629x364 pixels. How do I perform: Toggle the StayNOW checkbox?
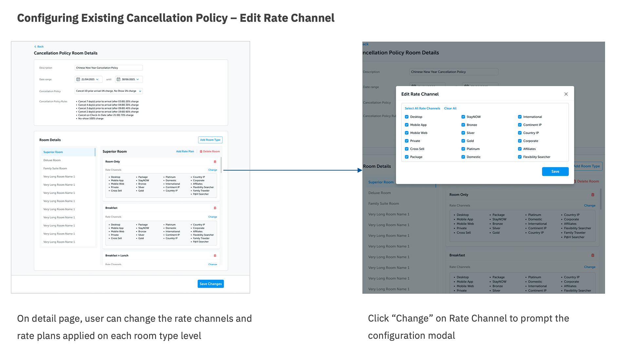click(463, 117)
